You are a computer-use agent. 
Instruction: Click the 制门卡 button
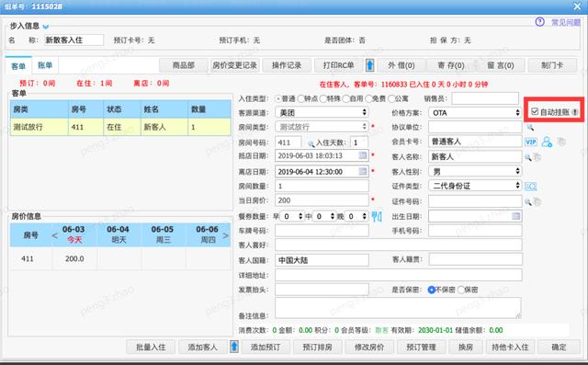point(552,65)
